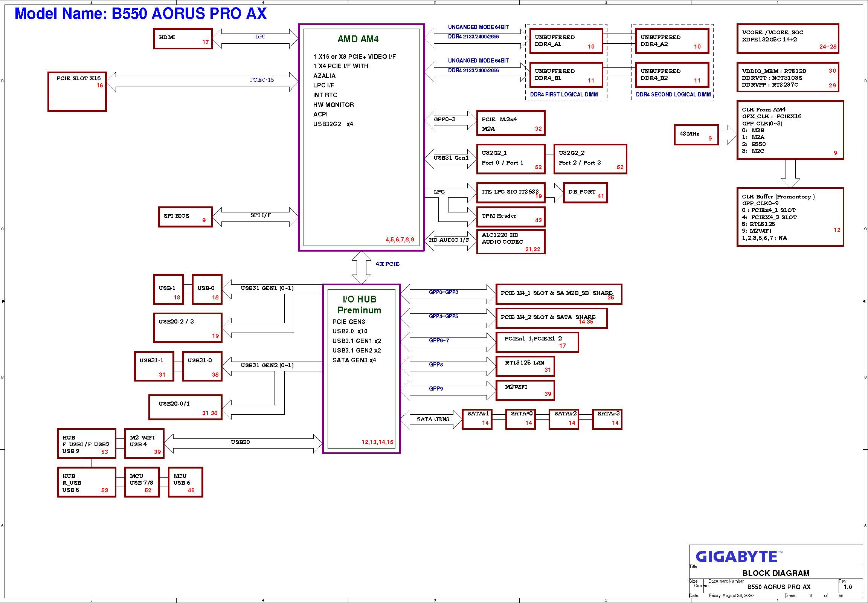Click the SPI BIOS block
The height and width of the screenshot is (603, 868).
click(x=185, y=217)
